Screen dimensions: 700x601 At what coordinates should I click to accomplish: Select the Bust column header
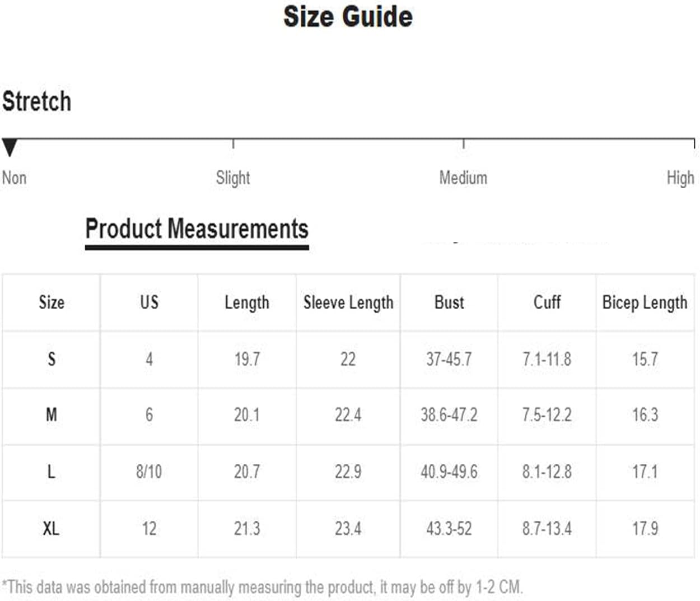[449, 302]
